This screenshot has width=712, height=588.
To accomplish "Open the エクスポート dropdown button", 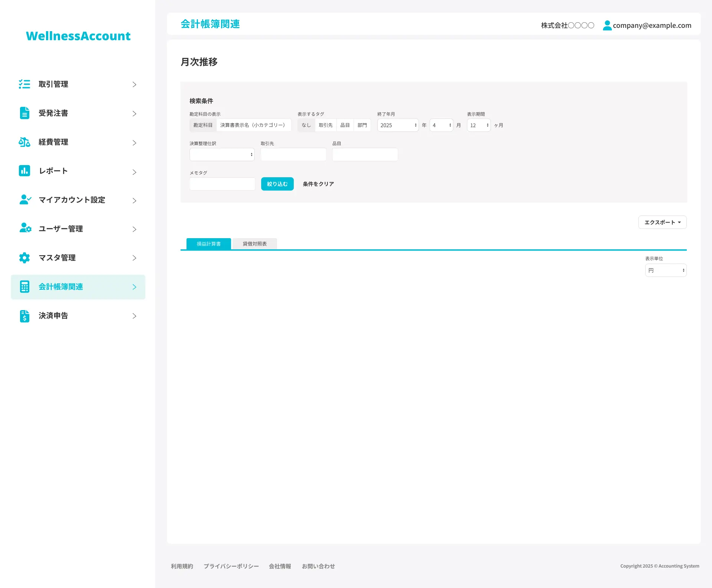I will coord(662,222).
